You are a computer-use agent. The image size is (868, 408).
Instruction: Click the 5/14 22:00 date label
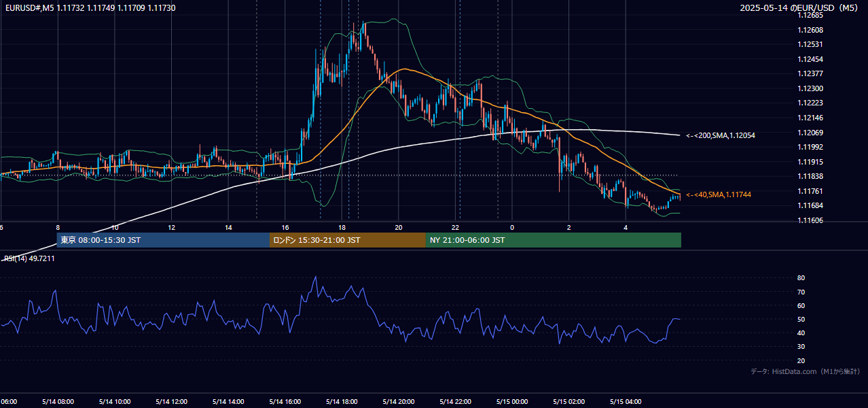[x=456, y=401]
